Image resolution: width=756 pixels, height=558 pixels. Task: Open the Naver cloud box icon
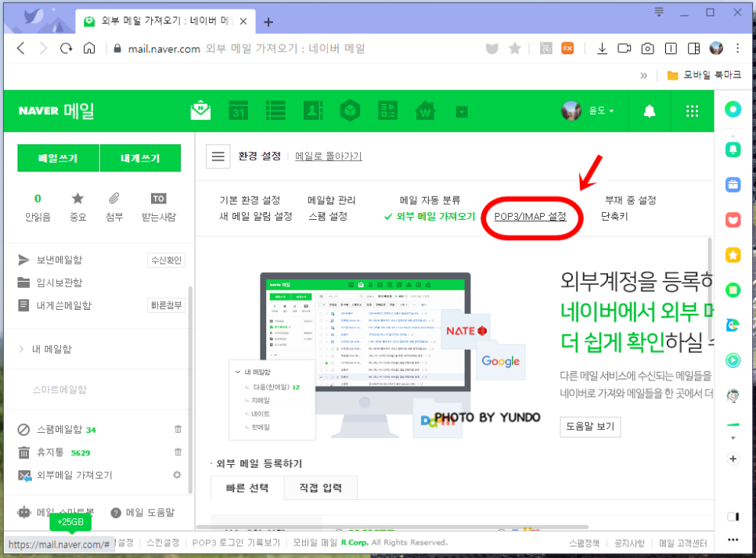[351, 111]
